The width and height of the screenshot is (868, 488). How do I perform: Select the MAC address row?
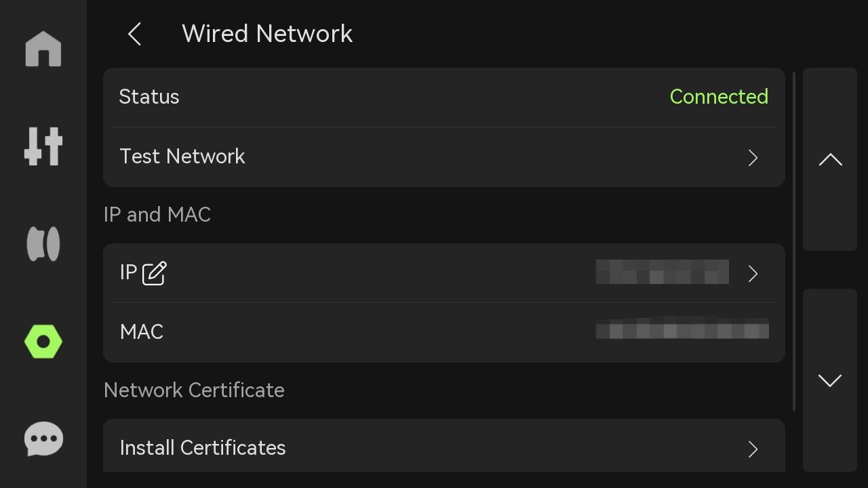pyautogui.click(x=444, y=332)
